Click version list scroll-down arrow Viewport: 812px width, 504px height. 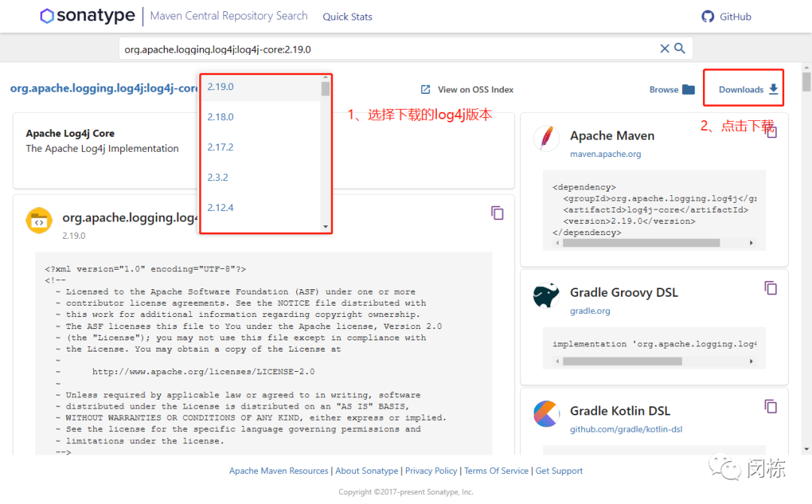tap(326, 227)
